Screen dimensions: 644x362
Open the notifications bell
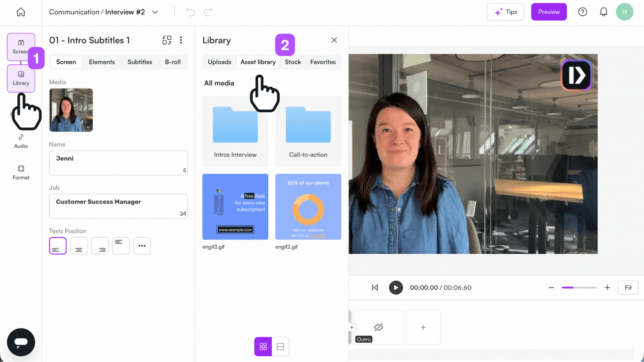tap(604, 12)
